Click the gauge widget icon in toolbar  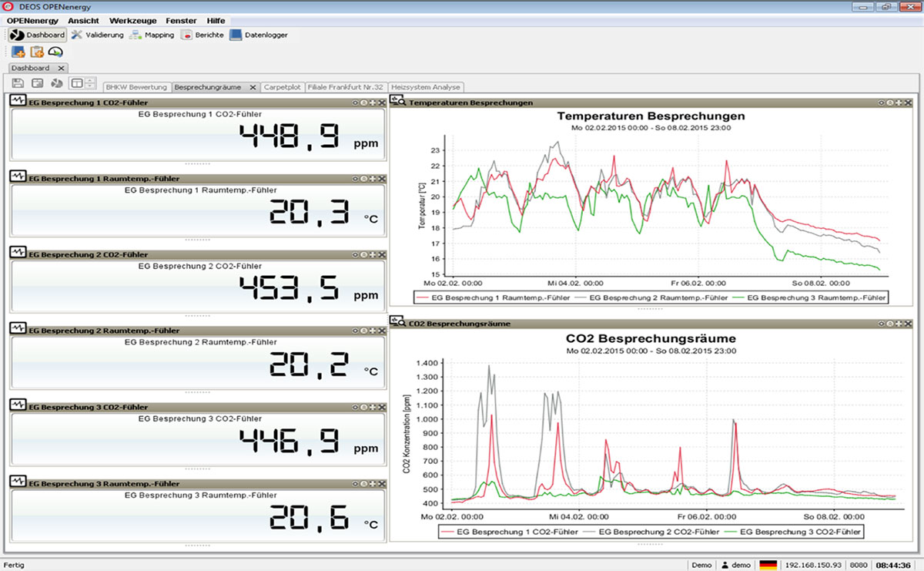[55, 52]
